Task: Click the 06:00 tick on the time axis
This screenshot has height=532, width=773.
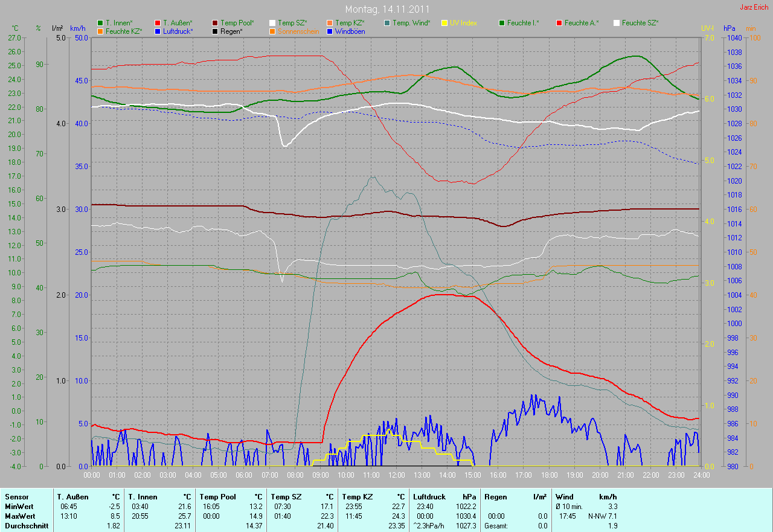Action: point(244,475)
